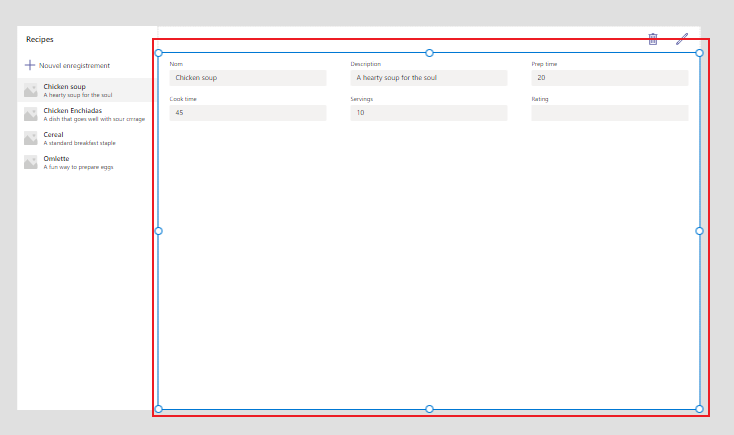Click the Cook time field label
The image size is (734, 435).
pyautogui.click(x=183, y=99)
